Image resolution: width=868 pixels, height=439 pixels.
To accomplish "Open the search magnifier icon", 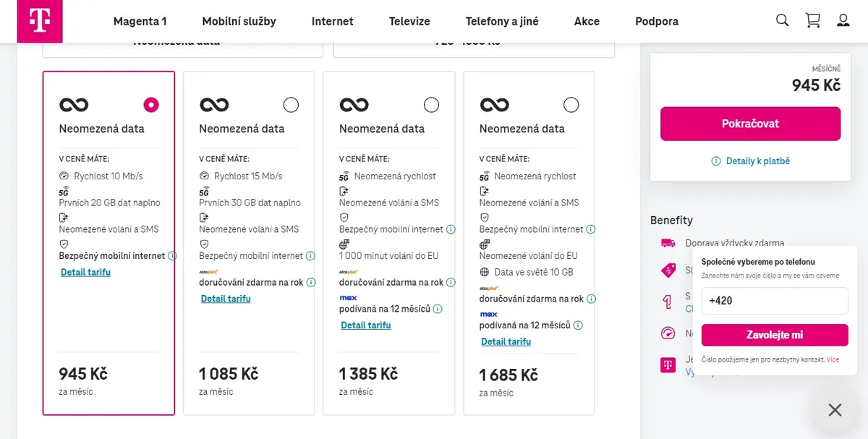I will pos(782,20).
